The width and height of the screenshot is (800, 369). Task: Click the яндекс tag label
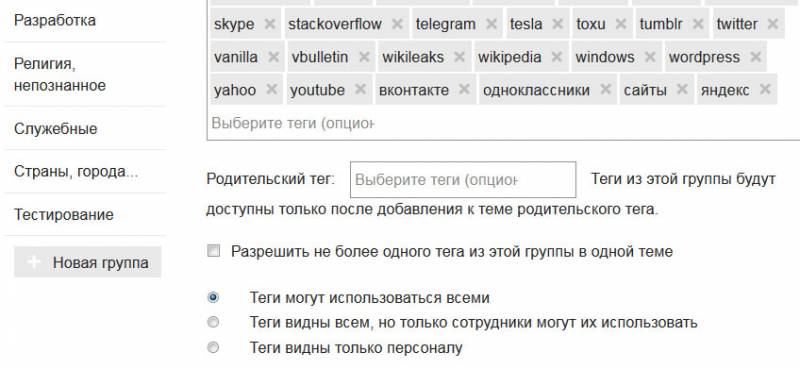pyautogui.click(x=725, y=90)
